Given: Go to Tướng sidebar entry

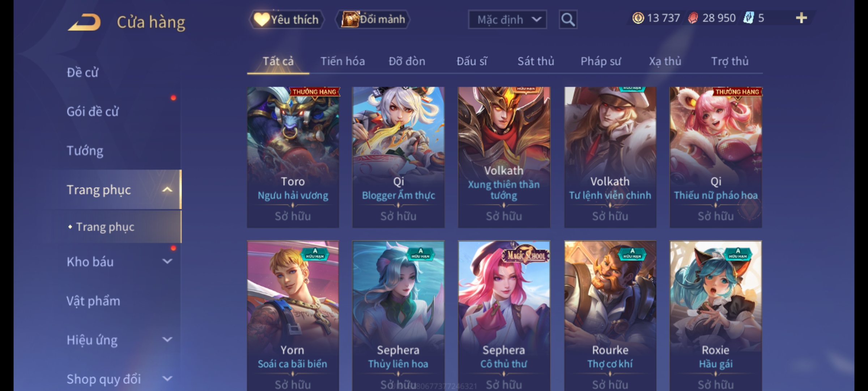Looking at the screenshot, I should [x=85, y=151].
